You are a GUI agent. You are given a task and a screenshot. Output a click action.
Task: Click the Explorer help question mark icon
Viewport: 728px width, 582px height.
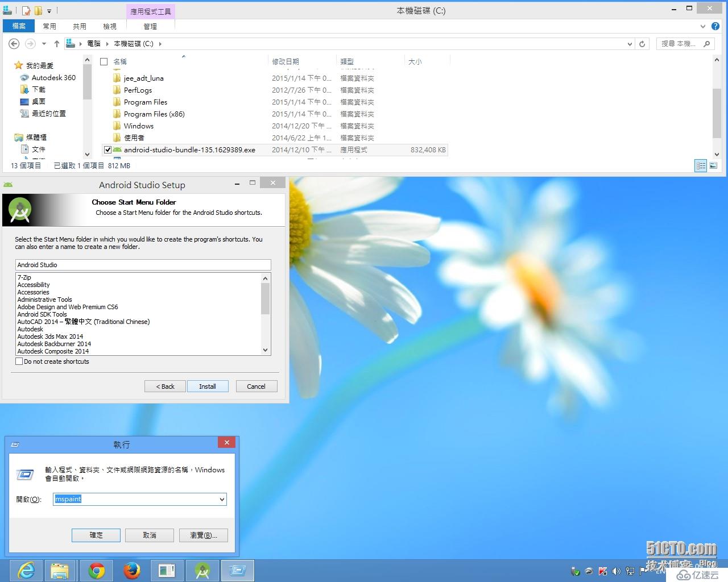pyautogui.click(x=715, y=26)
